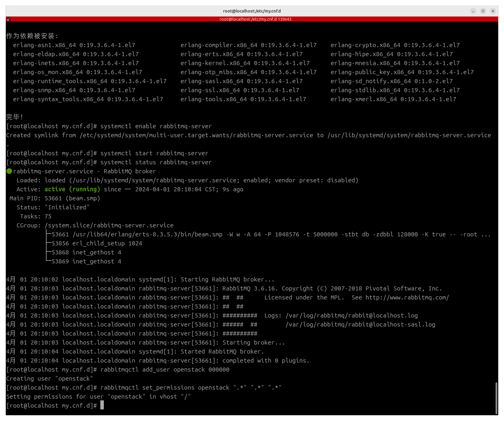Click output Setting permissions for user "openstack"
The width and height of the screenshot is (504, 421).
click(99, 397)
